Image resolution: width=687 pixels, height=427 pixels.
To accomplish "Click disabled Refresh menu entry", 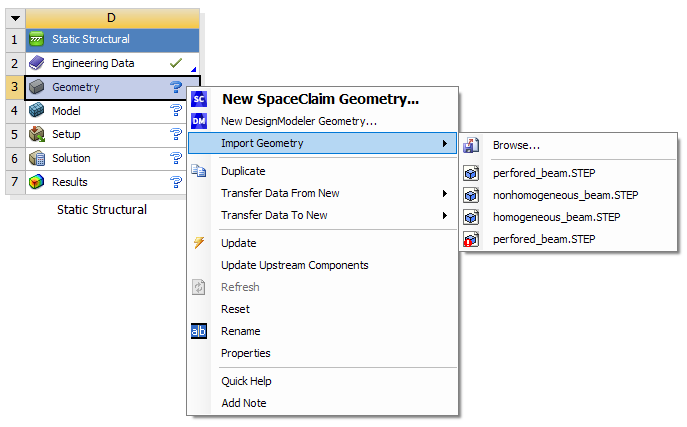I will (323, 287).
